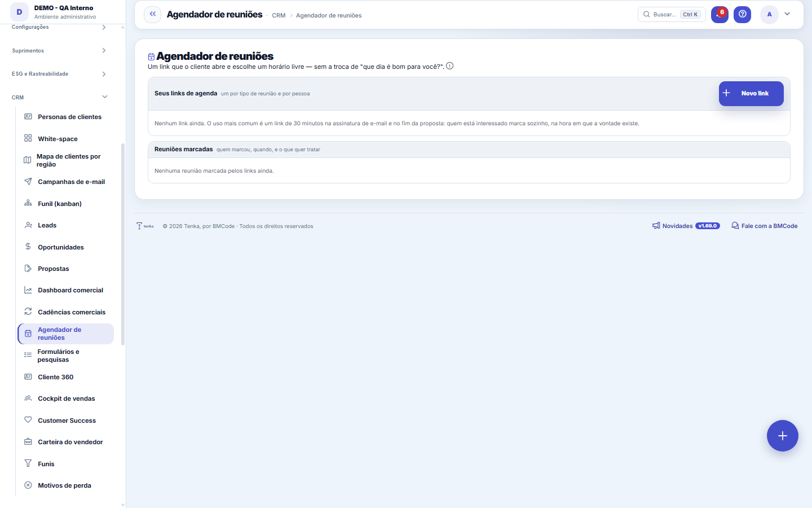Open Cockpit de vendas menu item

[65, 398]
